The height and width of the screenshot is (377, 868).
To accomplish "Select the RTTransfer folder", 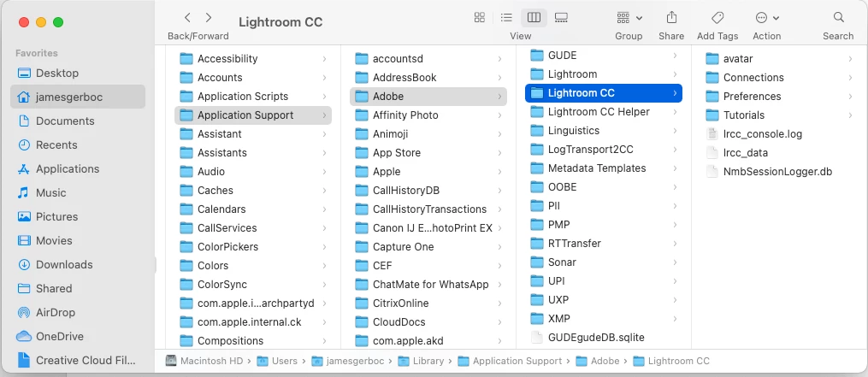I will point(604,244).
